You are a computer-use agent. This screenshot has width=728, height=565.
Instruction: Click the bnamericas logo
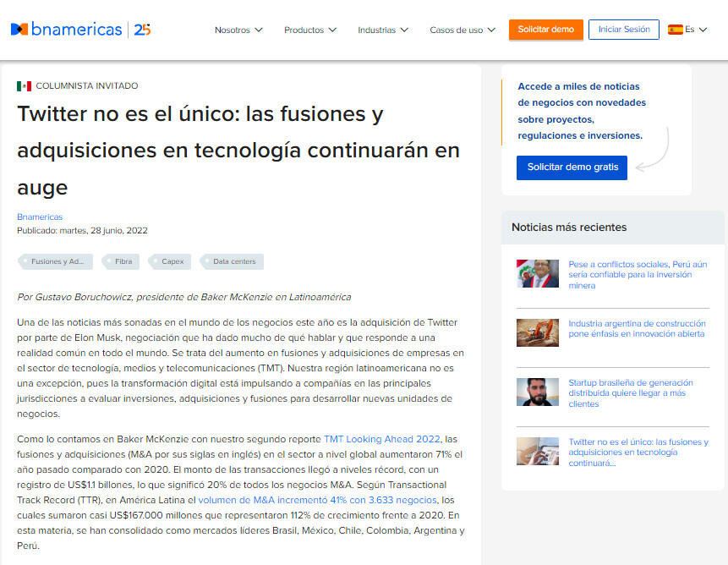pos(80,30)
